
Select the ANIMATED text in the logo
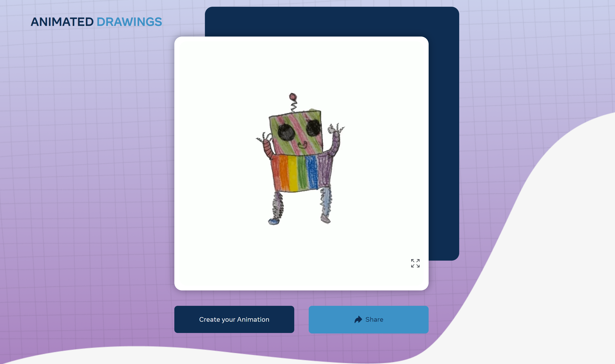tap(62, 22)
